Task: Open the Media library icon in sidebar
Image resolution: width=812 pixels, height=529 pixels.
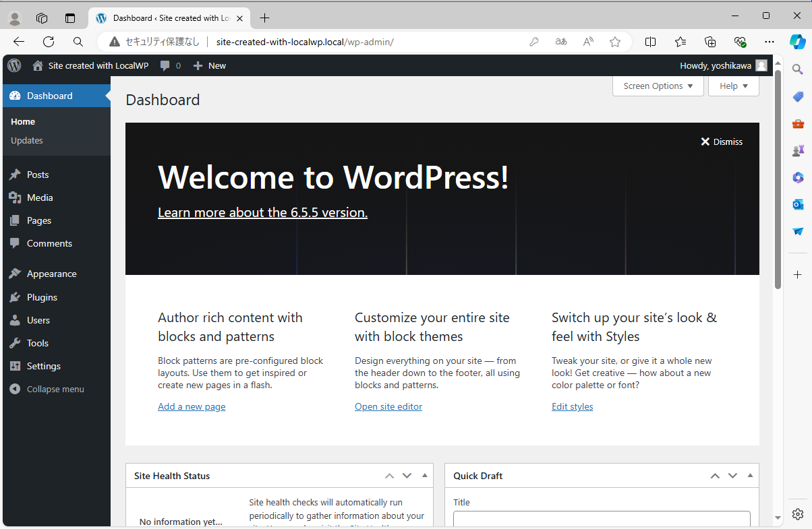Action: point(15,197)
